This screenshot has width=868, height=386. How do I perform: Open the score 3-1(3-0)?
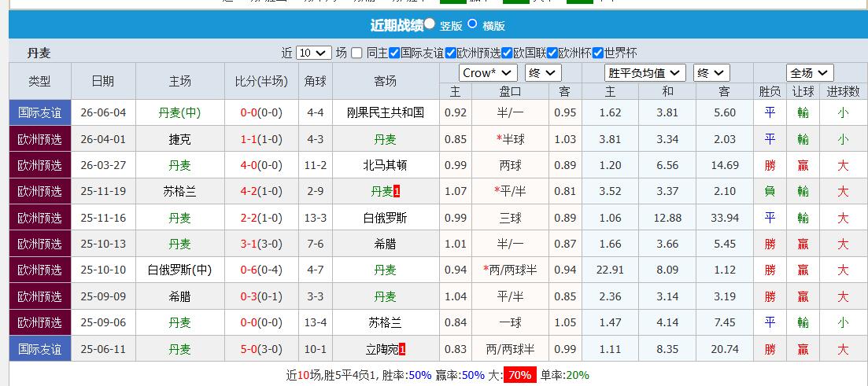pyautogui.click(x=261, y=244)
